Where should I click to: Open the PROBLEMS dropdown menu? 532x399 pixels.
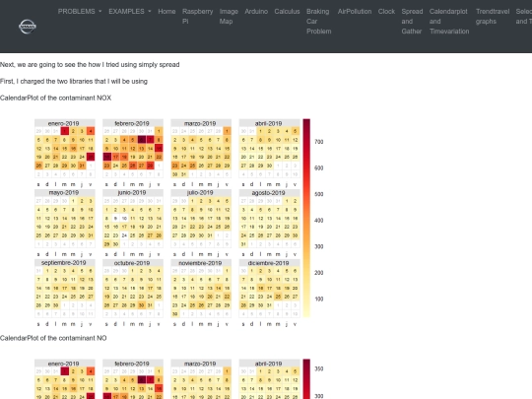coord(80,12)
